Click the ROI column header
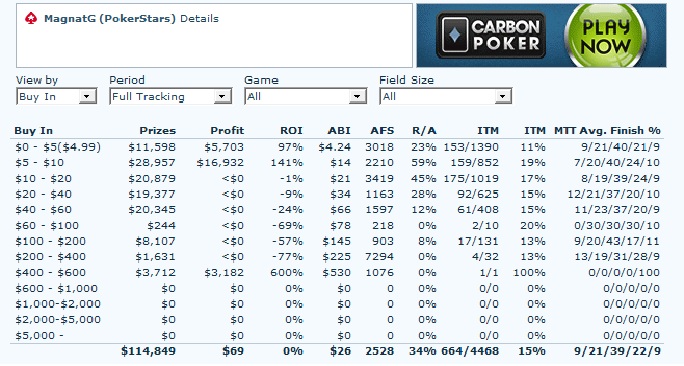The height and width of the screenshot is (366, 684). pyautogui.click(x=291, y=130)
